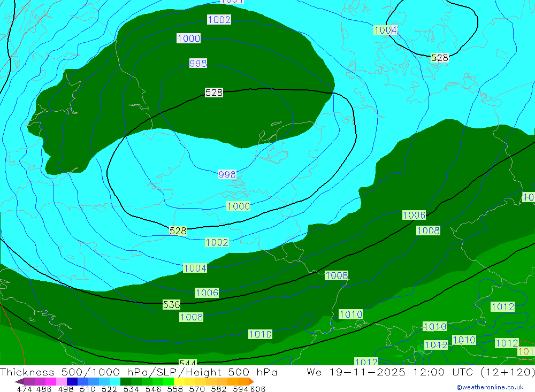Click the 536 height contour label

(x=171, y=304)
